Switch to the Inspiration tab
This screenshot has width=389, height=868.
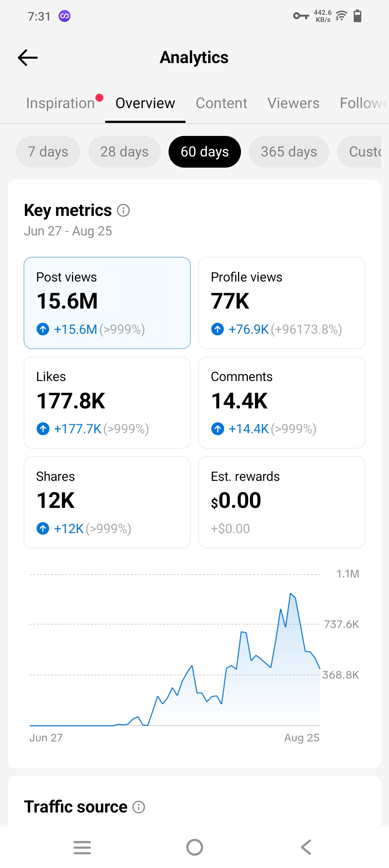61,103
